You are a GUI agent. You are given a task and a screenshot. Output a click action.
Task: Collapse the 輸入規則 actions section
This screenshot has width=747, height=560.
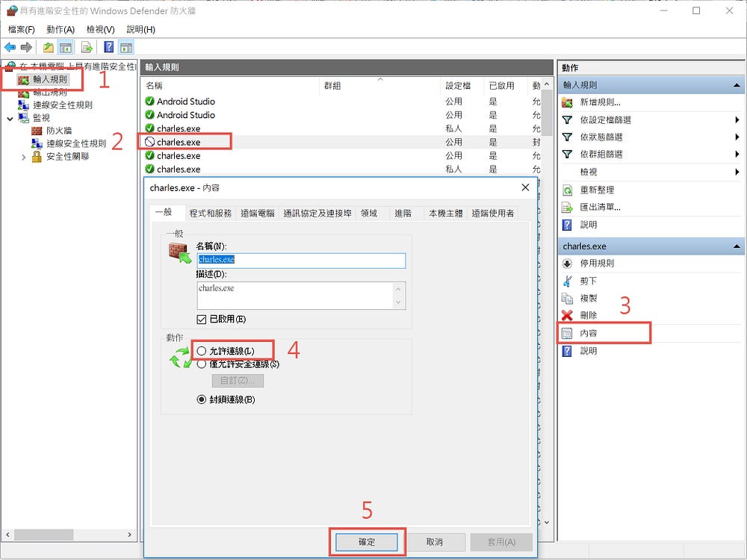[737, 85]
